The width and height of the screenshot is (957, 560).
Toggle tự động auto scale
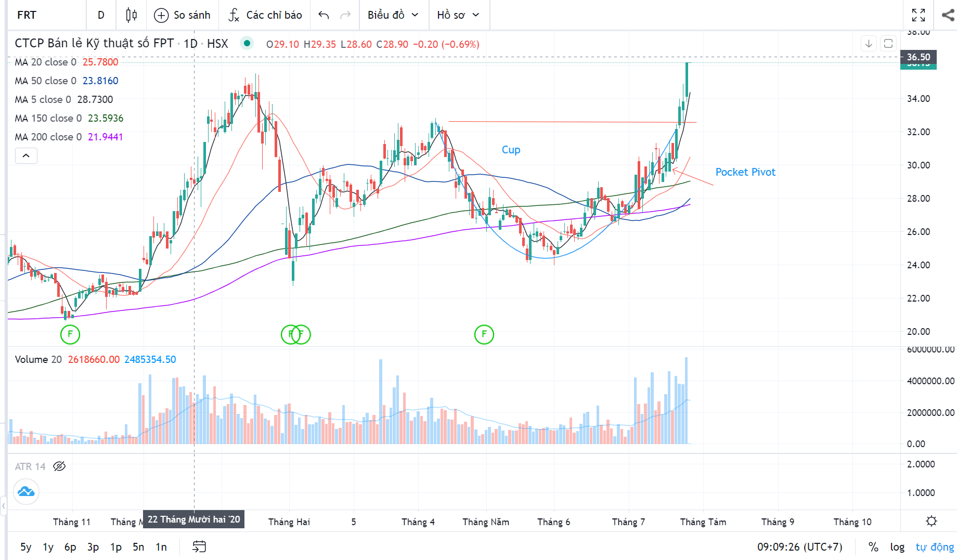[x=935, y=546]
